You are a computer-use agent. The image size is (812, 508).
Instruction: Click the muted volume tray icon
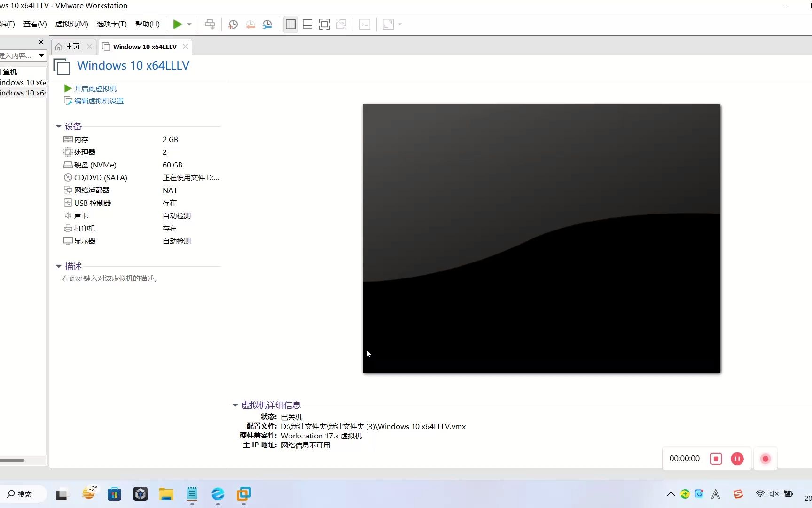(x=774, y=494)
